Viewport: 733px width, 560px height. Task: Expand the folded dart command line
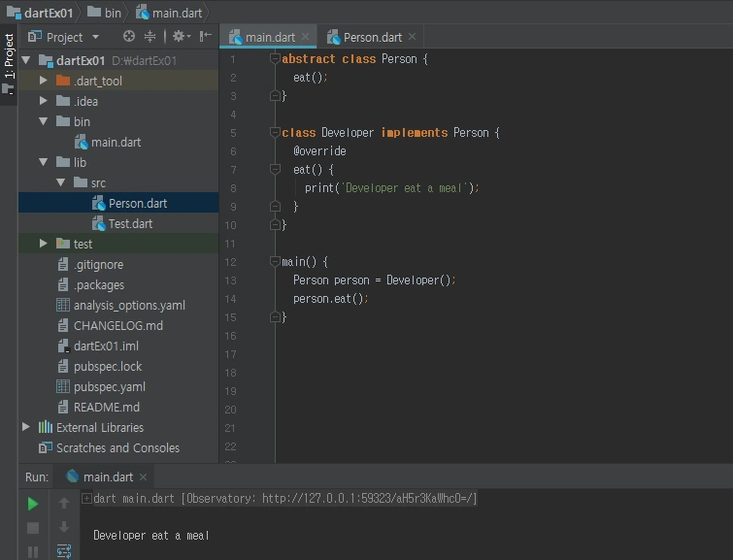tap(87, 499)
